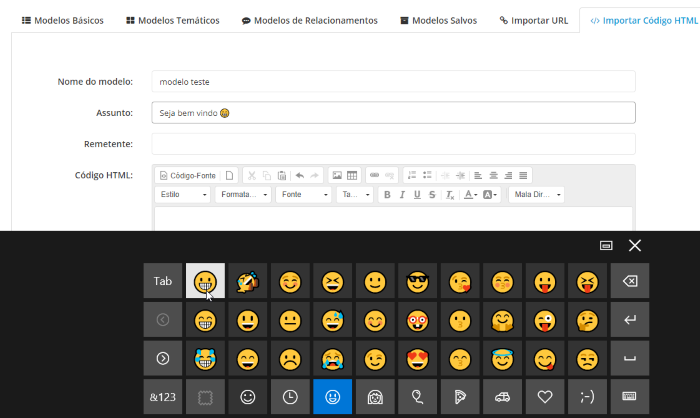This screenshot has height=418, width=700.
Task: Toggle underline formatting
Action: click(417, 195)
